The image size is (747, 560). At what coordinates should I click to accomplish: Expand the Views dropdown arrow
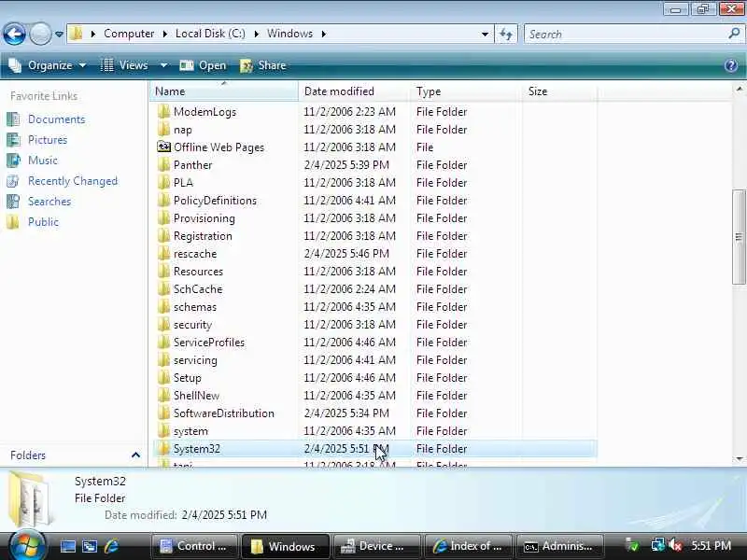pos(163,65)
